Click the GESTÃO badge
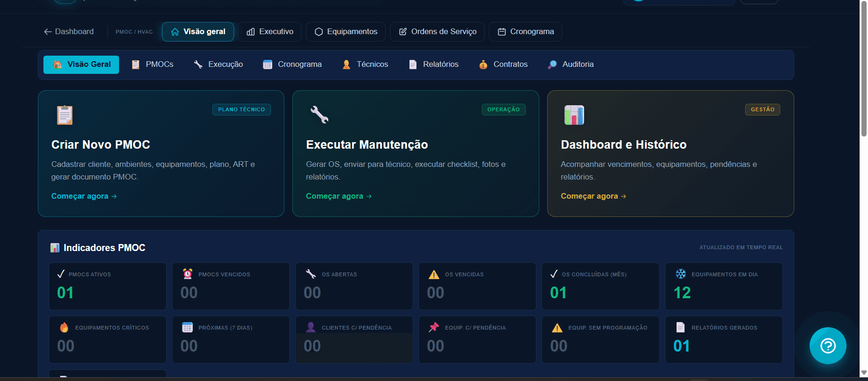868x381 pixels. (762, 109)
